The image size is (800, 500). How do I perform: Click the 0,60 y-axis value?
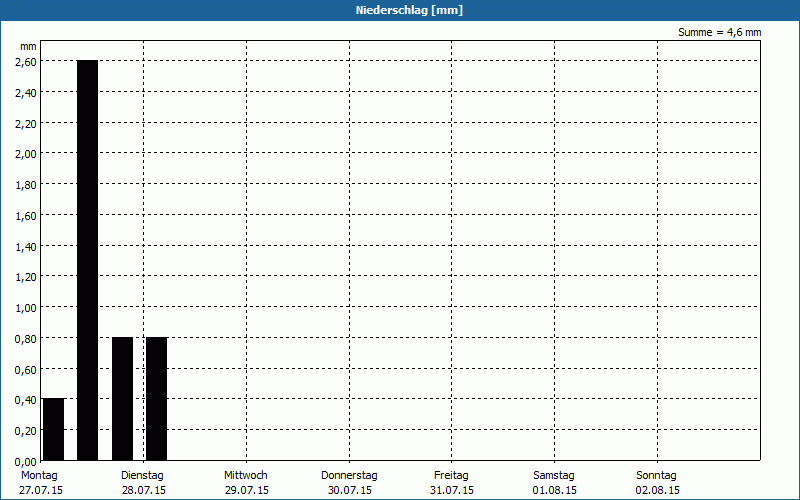point(26,370)
